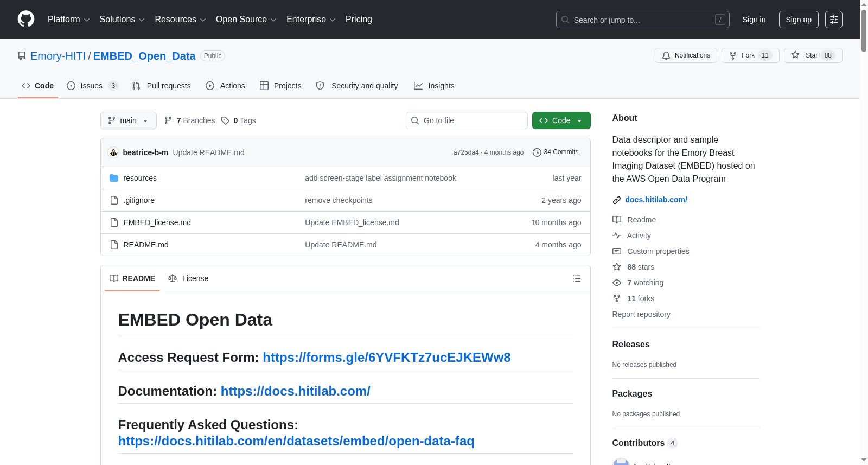
Task: Click the Sign up button
Action: coord(799,20)
